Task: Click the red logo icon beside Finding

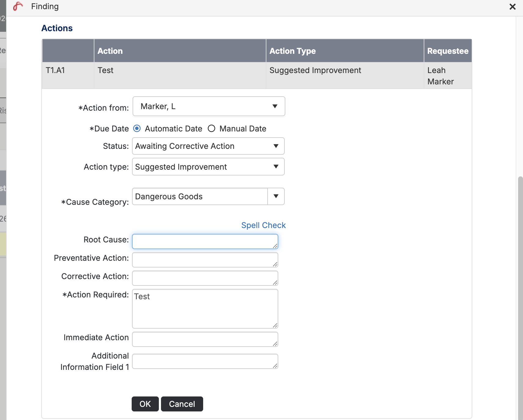Action: coord(18,6)
